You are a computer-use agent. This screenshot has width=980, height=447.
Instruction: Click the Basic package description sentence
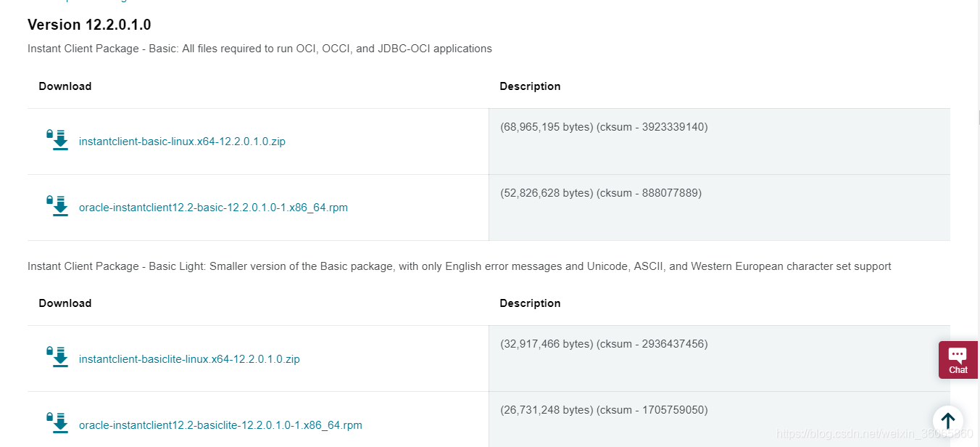coord(259,49)
